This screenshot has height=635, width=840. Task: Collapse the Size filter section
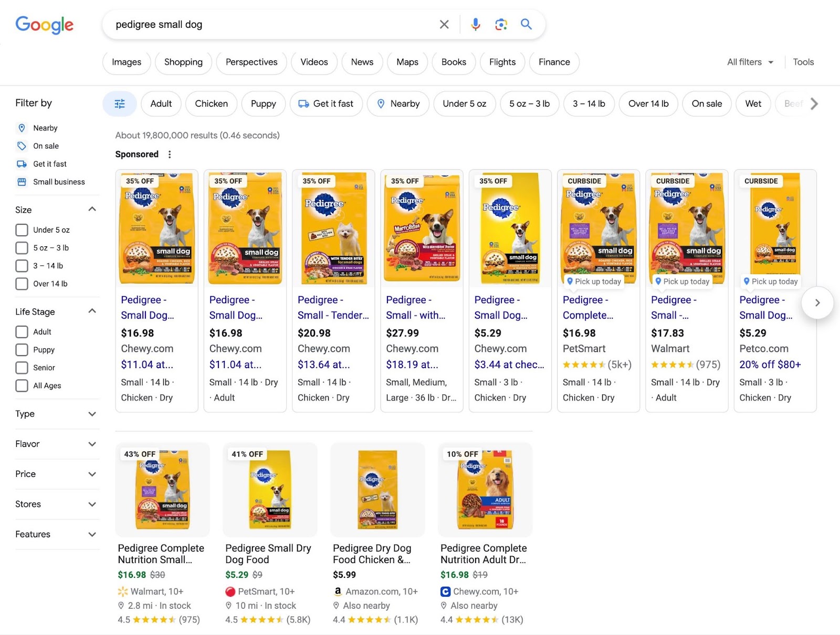[92, 209]
